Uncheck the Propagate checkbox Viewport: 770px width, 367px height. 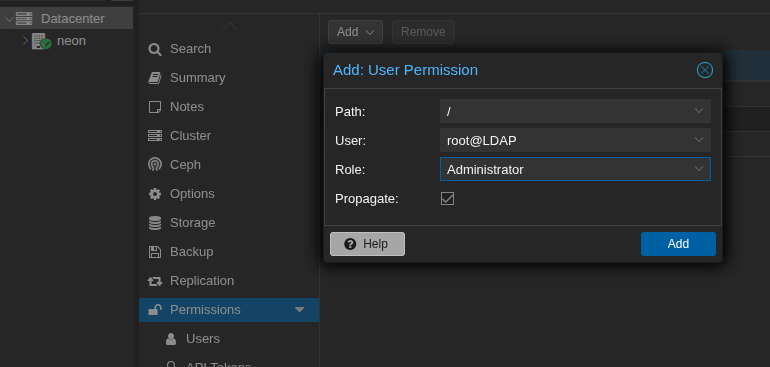coord(447,198)
